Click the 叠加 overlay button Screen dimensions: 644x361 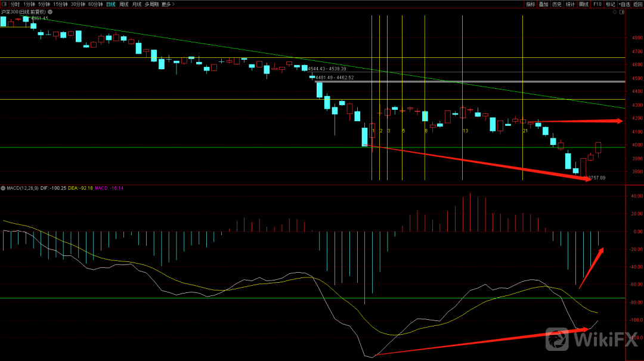[x=543, y=4]
